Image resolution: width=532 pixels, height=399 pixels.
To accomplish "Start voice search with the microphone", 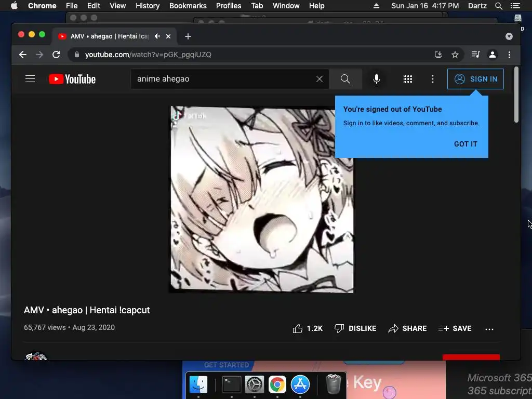I will tap(376, 79).
